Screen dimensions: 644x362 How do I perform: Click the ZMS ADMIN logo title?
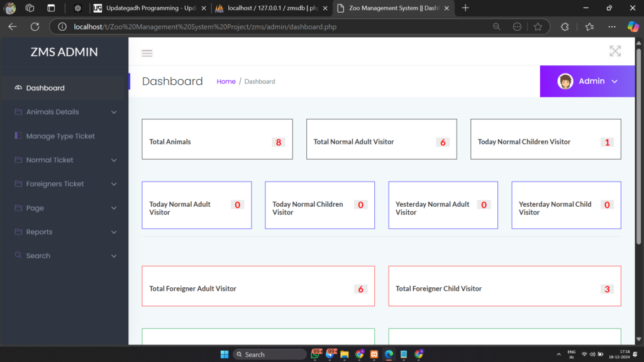tap(64, 52)
